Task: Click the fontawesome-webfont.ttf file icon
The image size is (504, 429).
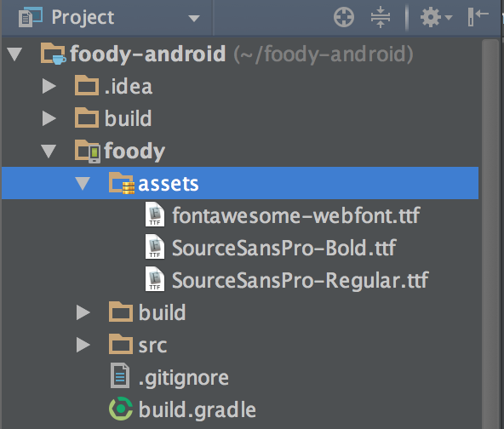Action: coord(155,214)
